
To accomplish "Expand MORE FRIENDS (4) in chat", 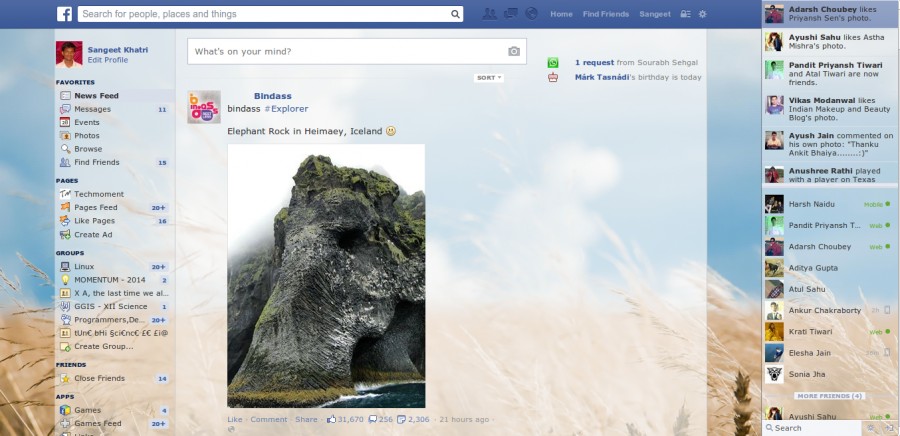I will [829, 396].
